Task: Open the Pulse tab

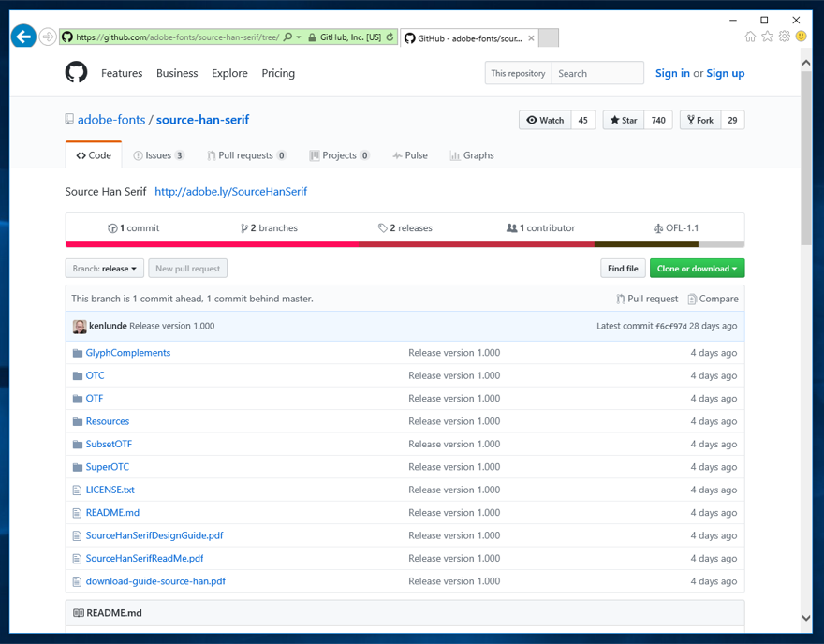Action: coord(410,155)
